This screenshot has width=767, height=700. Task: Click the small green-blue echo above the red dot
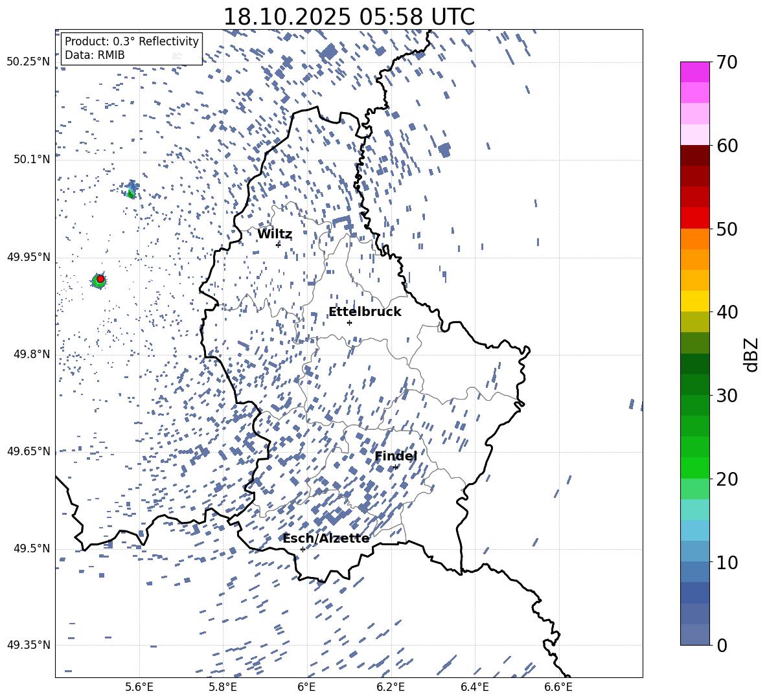coord(132,190)
